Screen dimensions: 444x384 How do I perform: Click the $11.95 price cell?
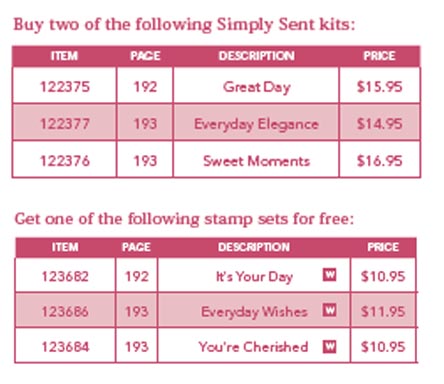click(383, 312)
